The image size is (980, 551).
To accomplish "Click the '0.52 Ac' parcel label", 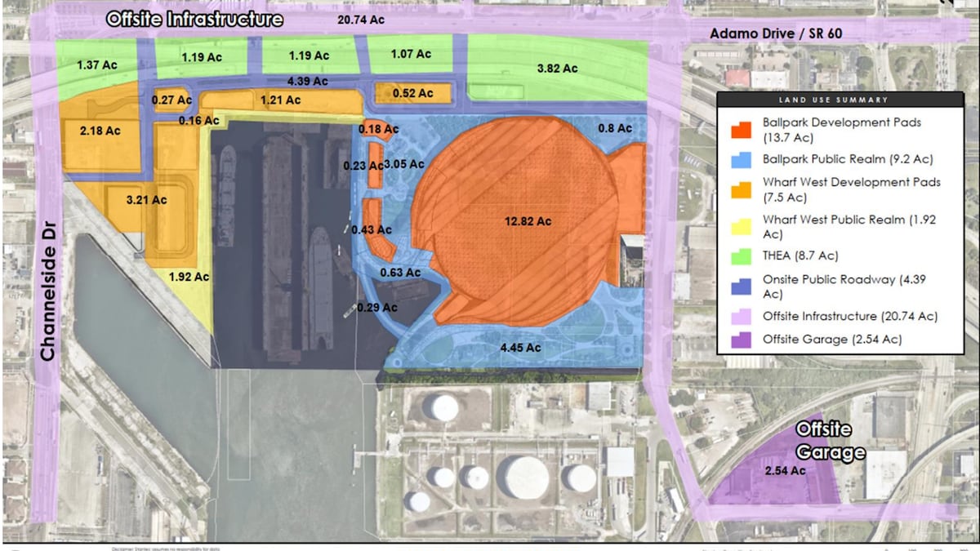I will (412, 93).
